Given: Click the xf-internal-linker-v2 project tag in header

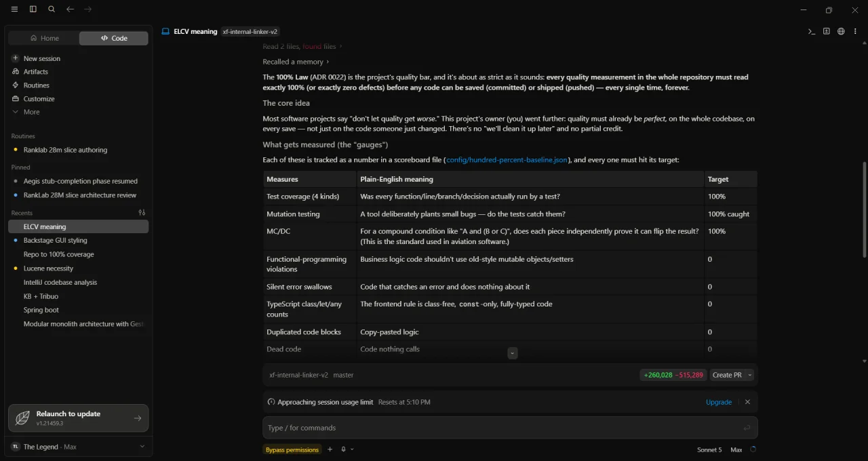Looking at the screenshot, I should pos(250,32).
